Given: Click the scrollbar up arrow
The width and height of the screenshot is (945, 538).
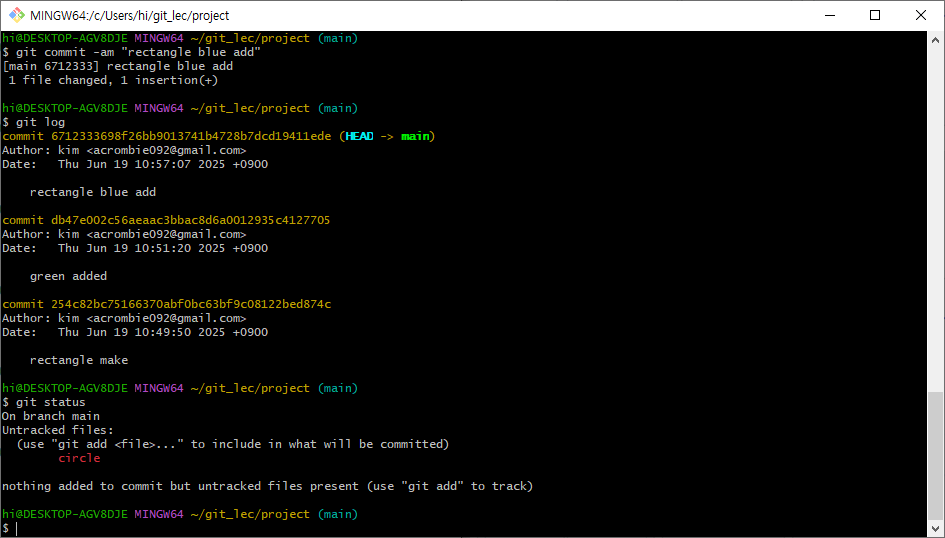Looking at the screenshot, I should [935, 40].
